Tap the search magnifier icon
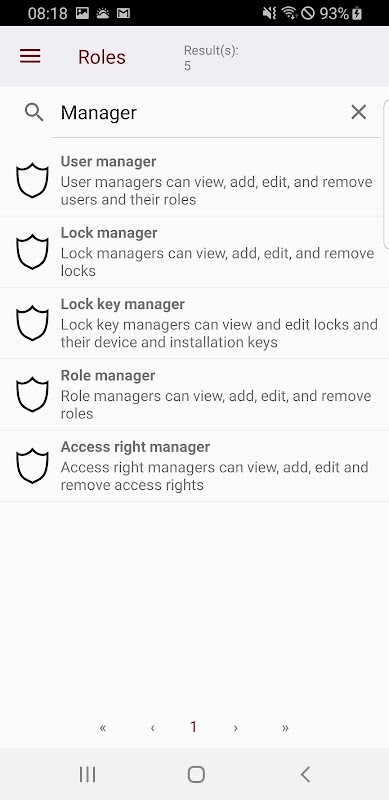Image resolution: width=389 pixels, height=800 pixels. pos(34,112)
